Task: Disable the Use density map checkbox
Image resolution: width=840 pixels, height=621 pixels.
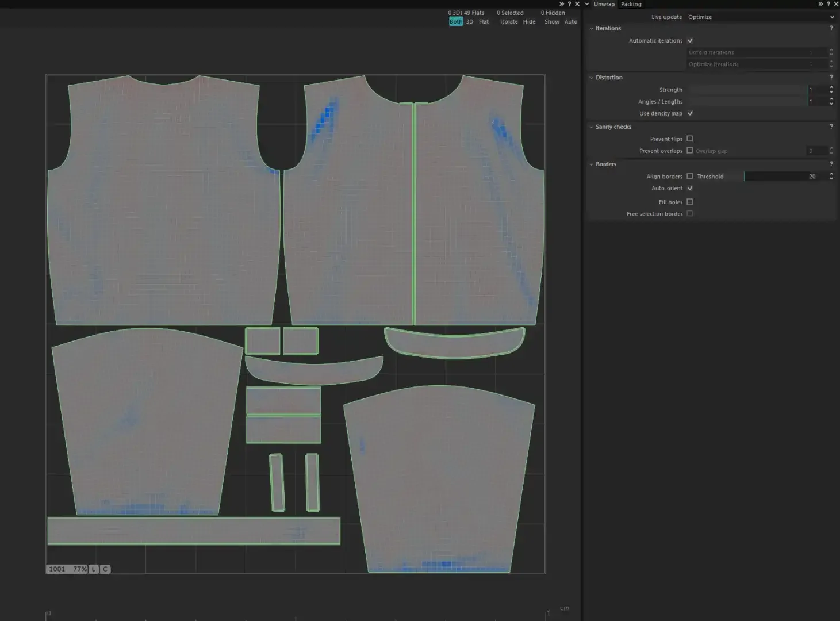Action: tap(690, 113)
